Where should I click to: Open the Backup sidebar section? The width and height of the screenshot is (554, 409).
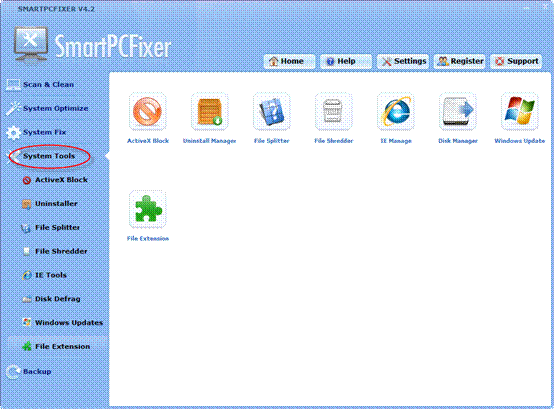point(29,372)
